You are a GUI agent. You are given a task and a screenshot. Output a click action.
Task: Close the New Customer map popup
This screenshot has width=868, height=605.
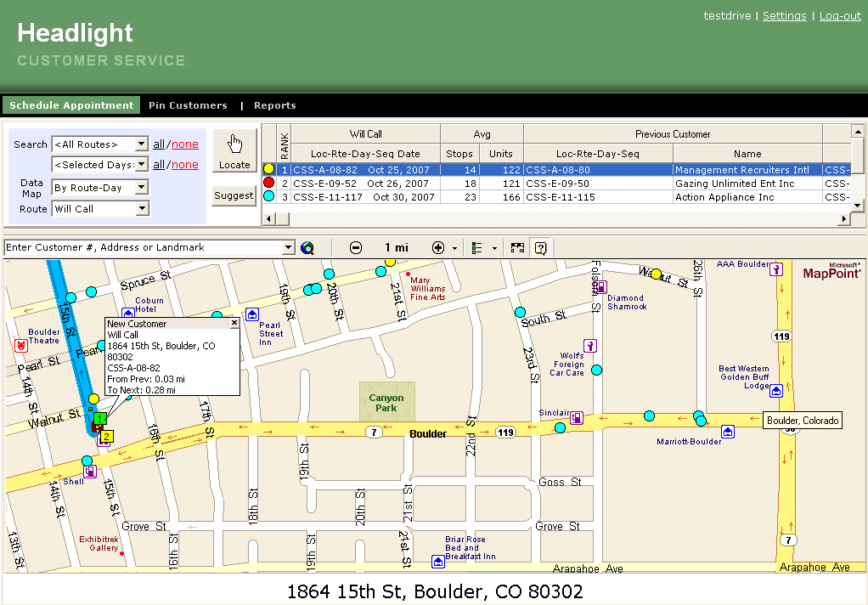pyautogui.click(x=234, y=324)
